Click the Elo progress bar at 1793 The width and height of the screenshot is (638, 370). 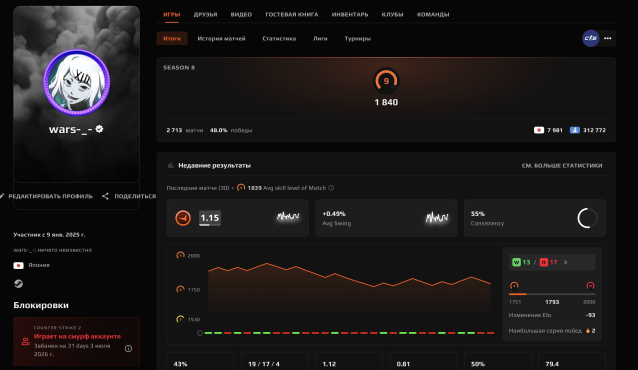552,294
